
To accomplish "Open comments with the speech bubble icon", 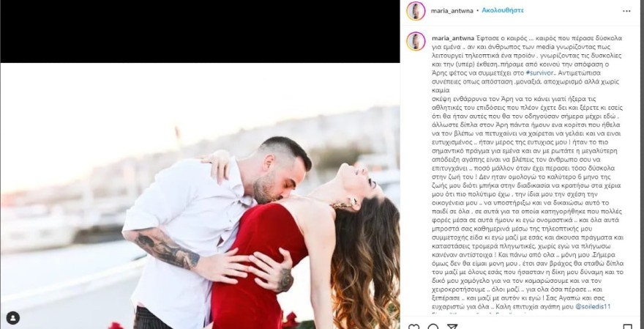I will pyautogui.click(x=433, y=327).
